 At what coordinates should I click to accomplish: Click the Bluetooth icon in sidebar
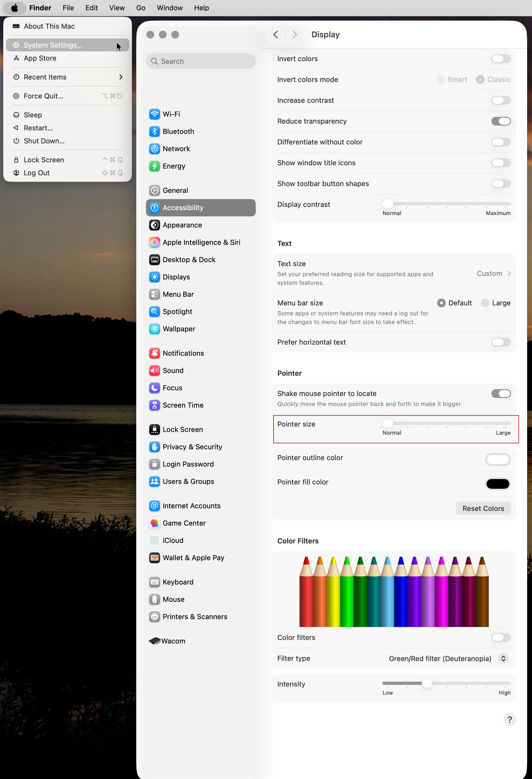tap(154, 131)
